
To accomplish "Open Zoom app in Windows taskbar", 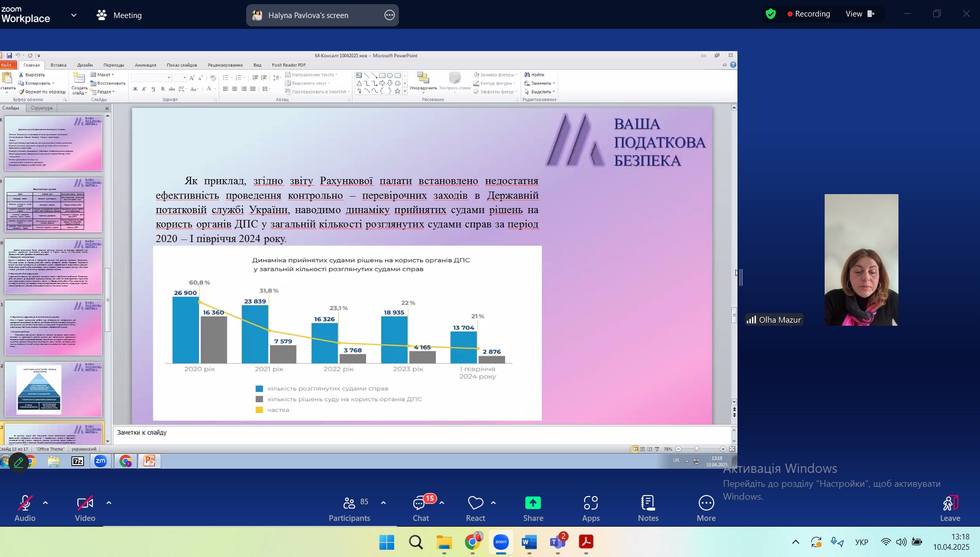I will [501, 542].
